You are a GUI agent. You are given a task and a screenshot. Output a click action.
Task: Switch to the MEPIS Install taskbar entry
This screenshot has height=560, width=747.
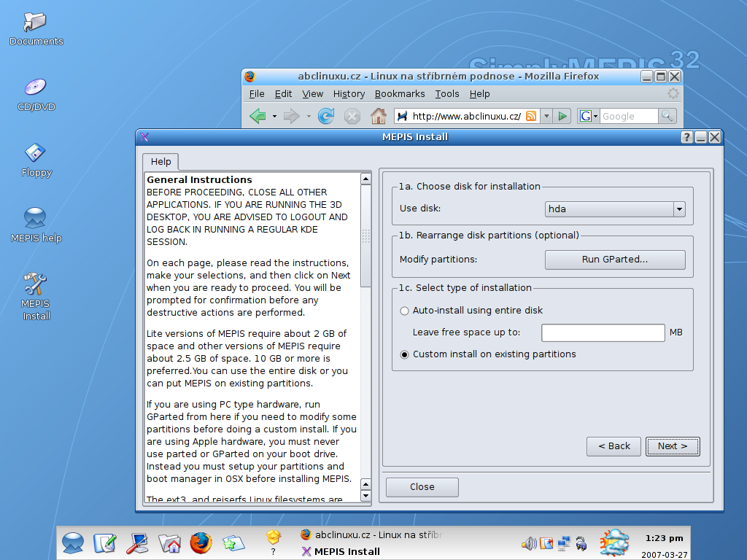tap(341, 551)
